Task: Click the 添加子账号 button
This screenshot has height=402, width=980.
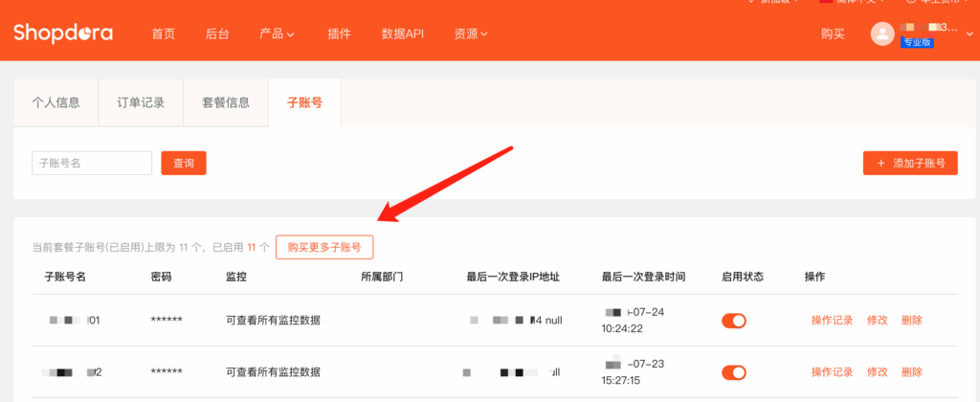Action: (910, 163)
